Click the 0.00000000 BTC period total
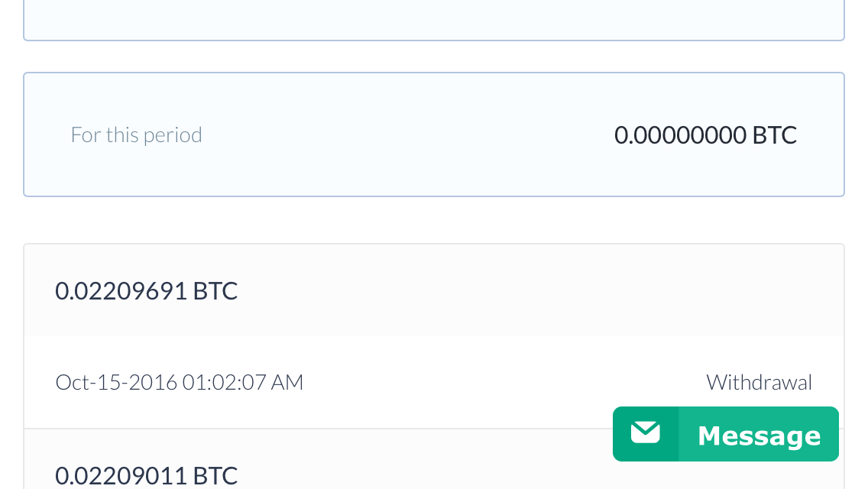Screen dimensions: 868x489 (705, 135)
